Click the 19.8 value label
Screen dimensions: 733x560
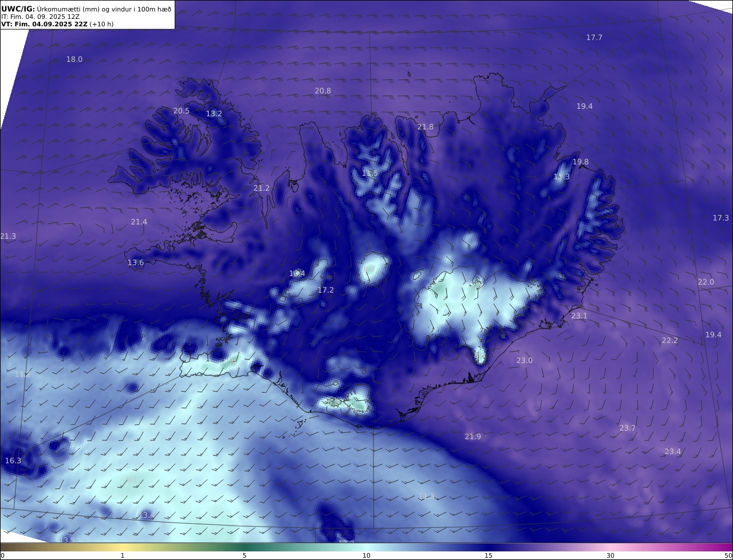pyautogui.click(x=581, y=161)
